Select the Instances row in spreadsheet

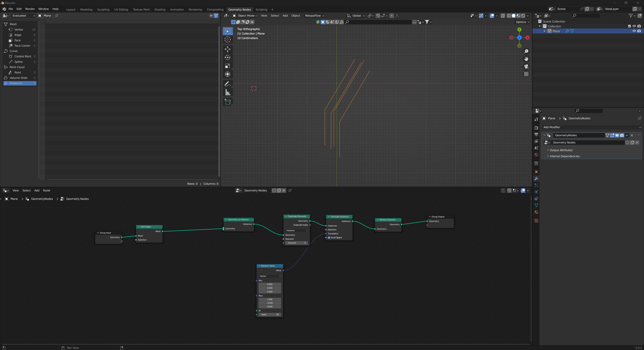(x=20, y=83)
